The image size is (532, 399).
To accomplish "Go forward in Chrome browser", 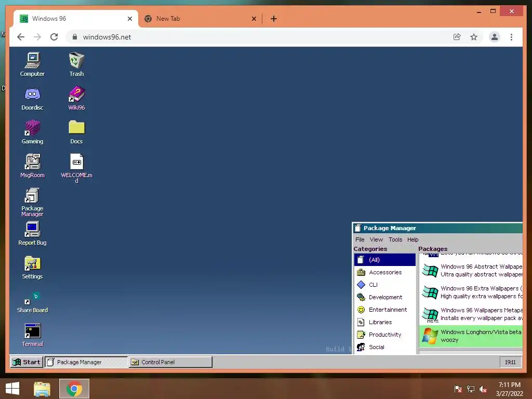I will [x=37, y=37].
